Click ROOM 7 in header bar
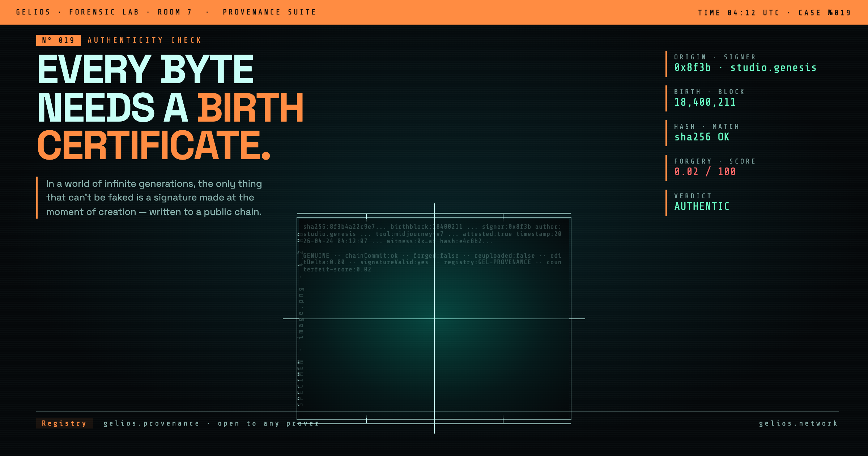Image resolution: width=868 pixels, height=456 pixels. pyautogui.click(x=175, y=12)
